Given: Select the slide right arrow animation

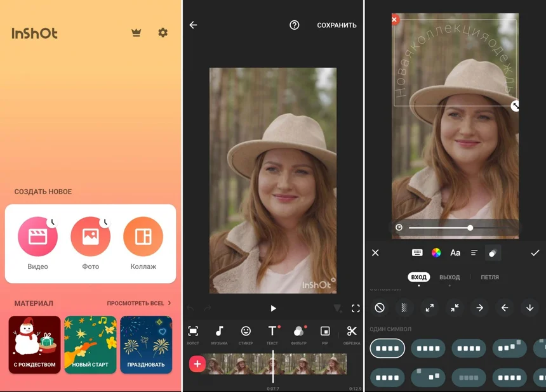Looking at the screenshot, I should 480,308.
